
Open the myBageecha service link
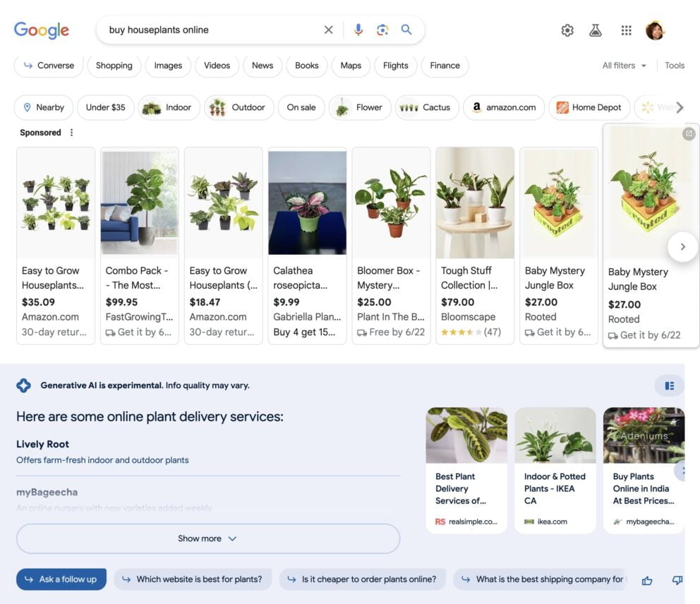[x=47, y=493]
